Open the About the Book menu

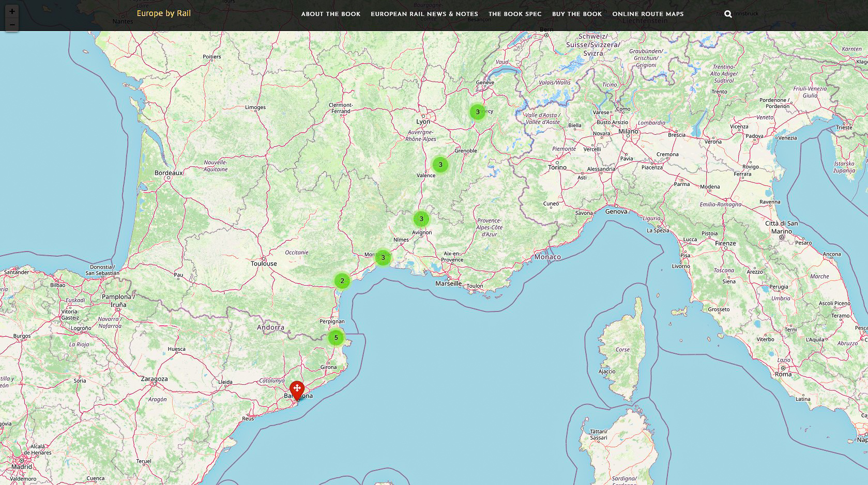331,14
